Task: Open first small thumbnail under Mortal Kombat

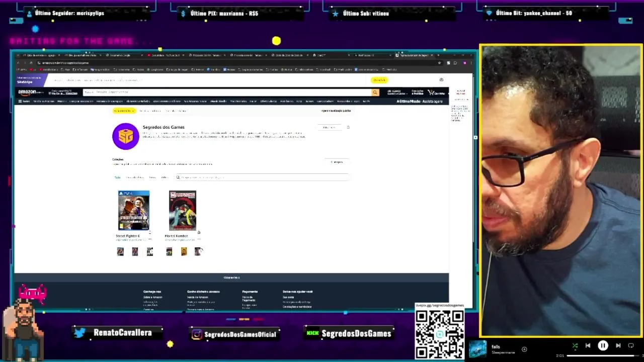Action: 169,252
